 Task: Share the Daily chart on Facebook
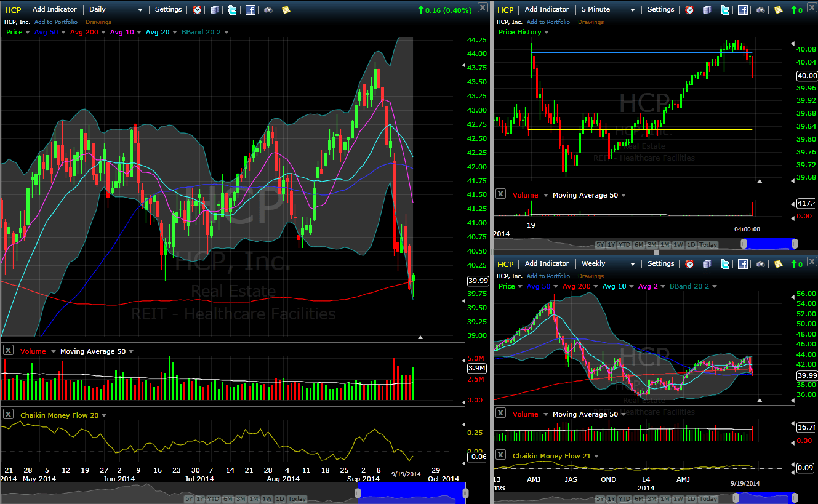[251, 10]
